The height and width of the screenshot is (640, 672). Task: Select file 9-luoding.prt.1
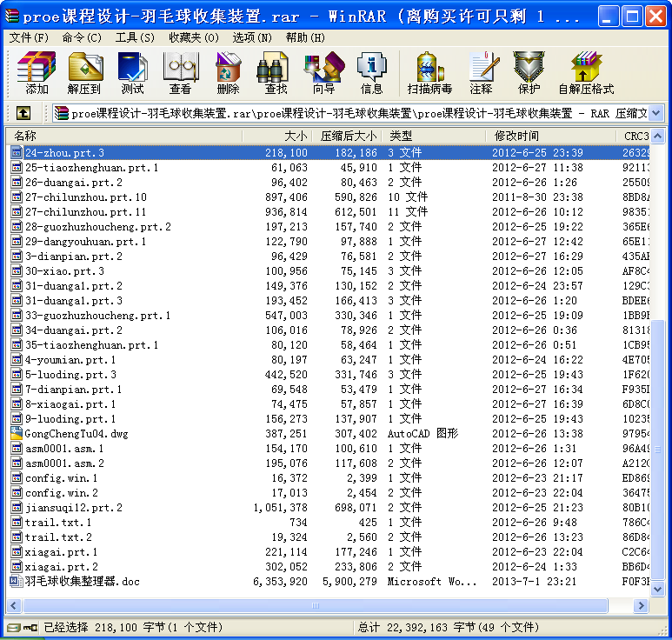[70, 419]
